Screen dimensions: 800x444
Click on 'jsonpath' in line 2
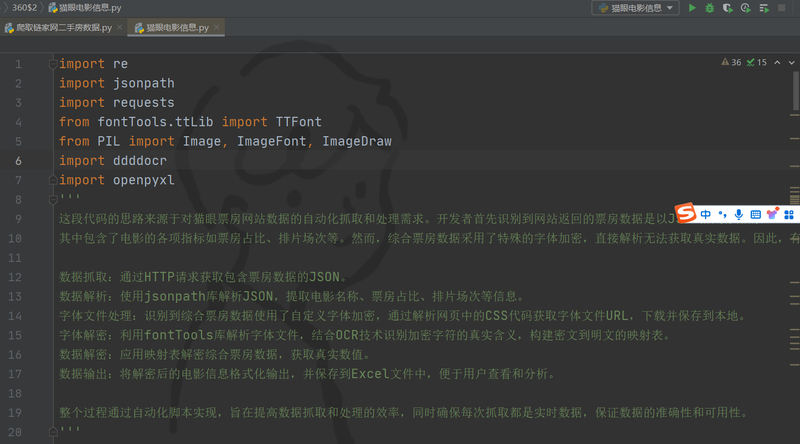point(143,83)
